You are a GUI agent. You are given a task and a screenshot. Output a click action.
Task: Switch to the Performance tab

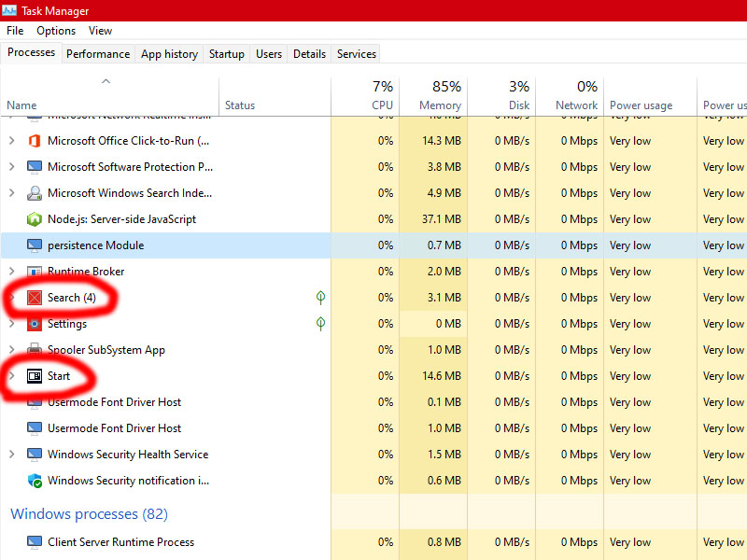pos(98,54)
